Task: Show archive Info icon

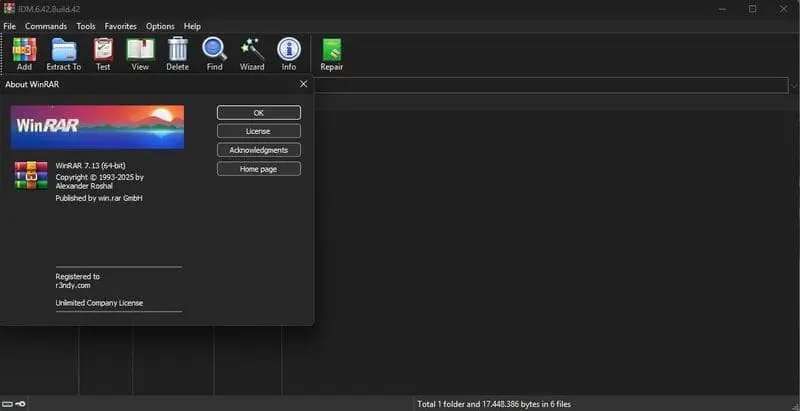Action: (289, 54)
